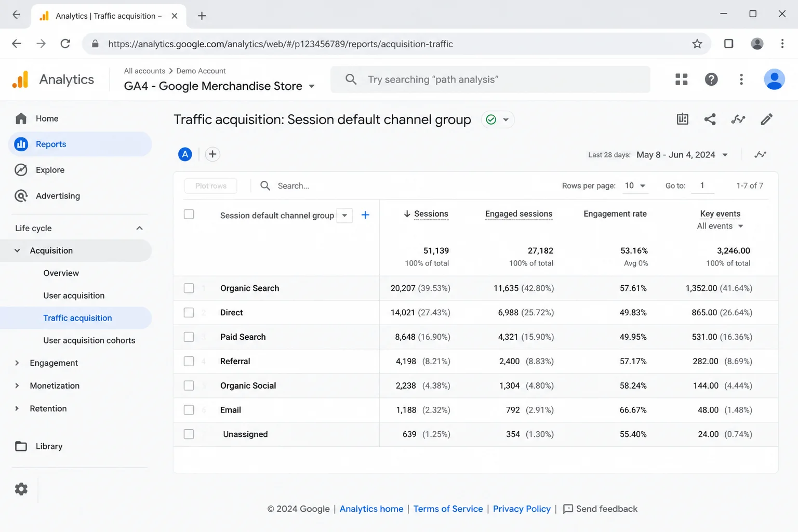Sort by Engaged sessions column header
The height and width of the screenshot is (532, 798).
tap(518, 214)
